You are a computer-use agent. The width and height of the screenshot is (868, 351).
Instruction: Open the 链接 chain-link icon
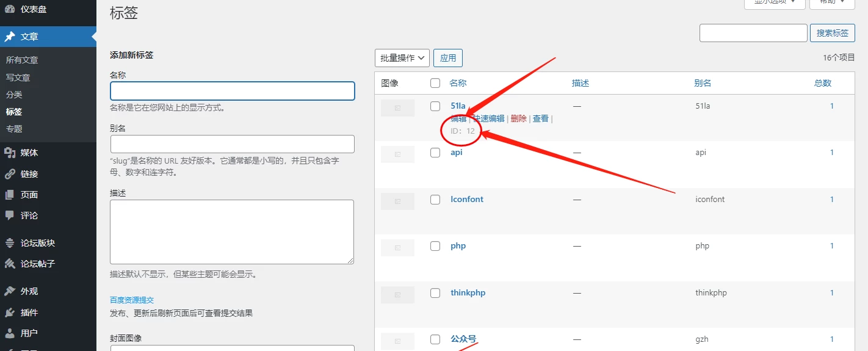pyautogui.click(x=10, y=174)
